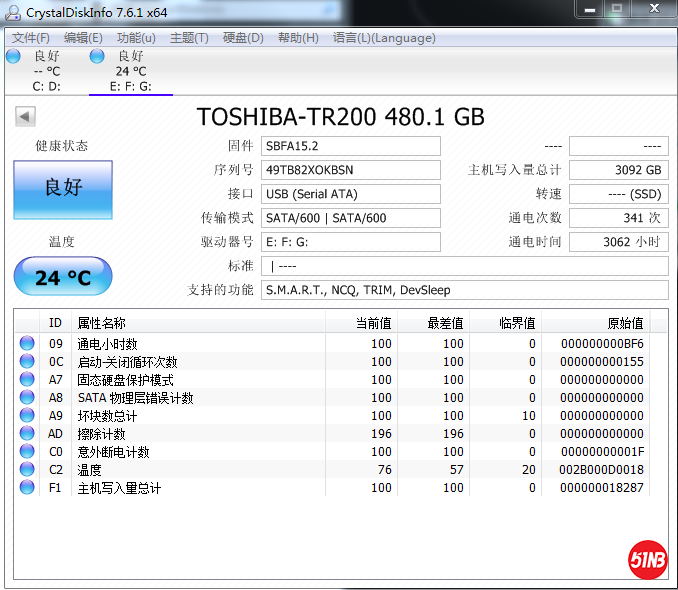Select the C: D: disk status orb
Viewport: 678px width, 590px height.
point(13,56)
